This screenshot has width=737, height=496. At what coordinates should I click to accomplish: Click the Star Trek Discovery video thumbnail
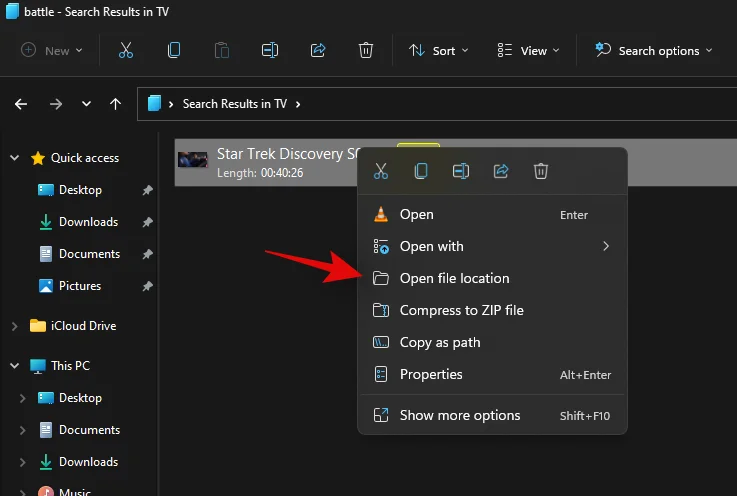coord(193,159)
